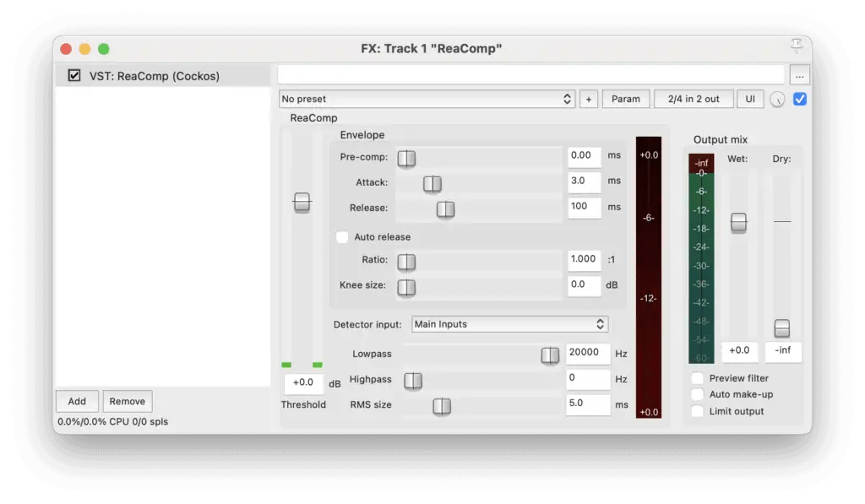Open the 2/4 in 2 out routing settings
The height and width of the screenshot is (504, 865).
tap(694, 99)
